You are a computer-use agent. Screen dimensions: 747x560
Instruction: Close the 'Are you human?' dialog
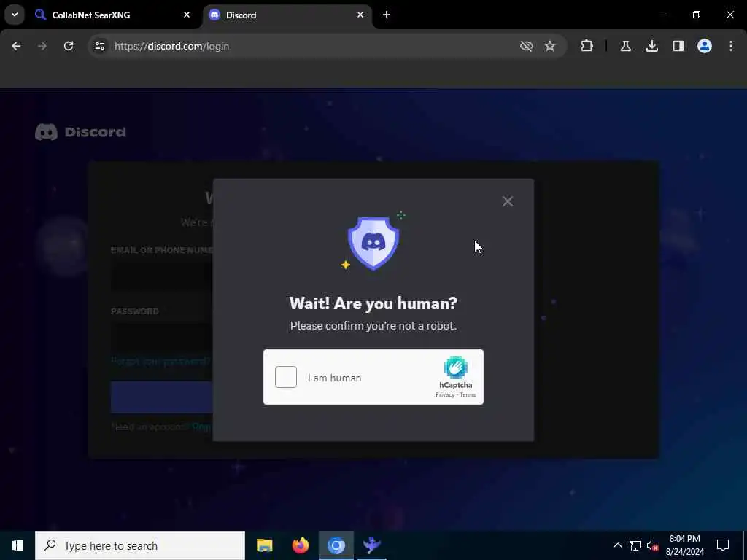click(x=508, y=201)
